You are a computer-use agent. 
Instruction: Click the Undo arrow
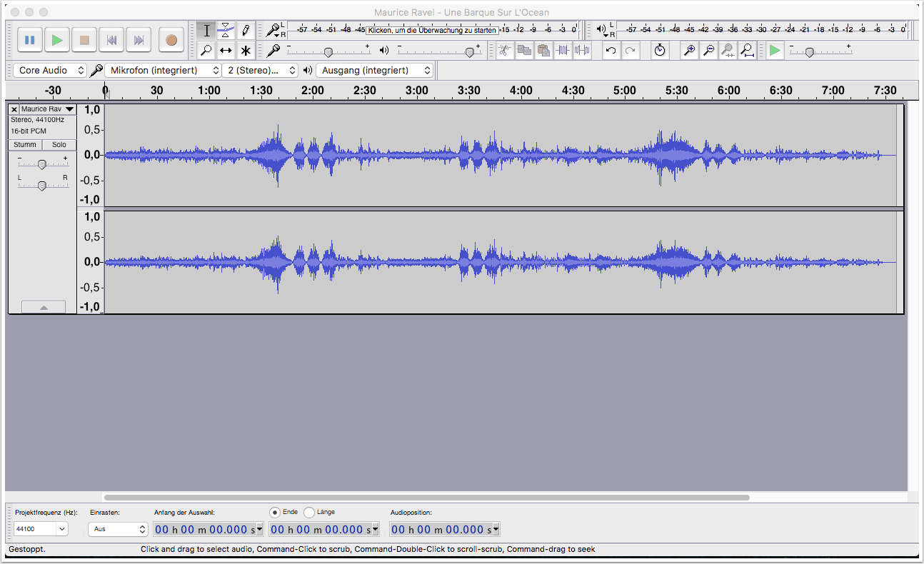point(611,51)
